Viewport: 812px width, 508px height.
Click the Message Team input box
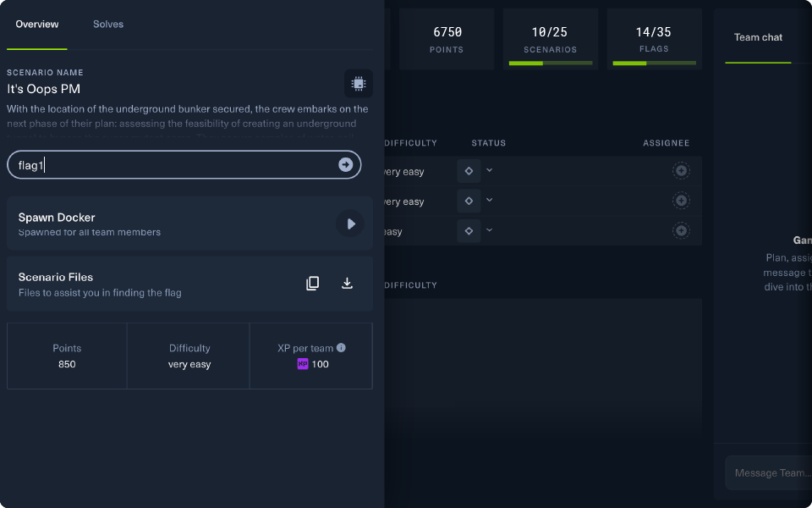(x=769, y=472)
